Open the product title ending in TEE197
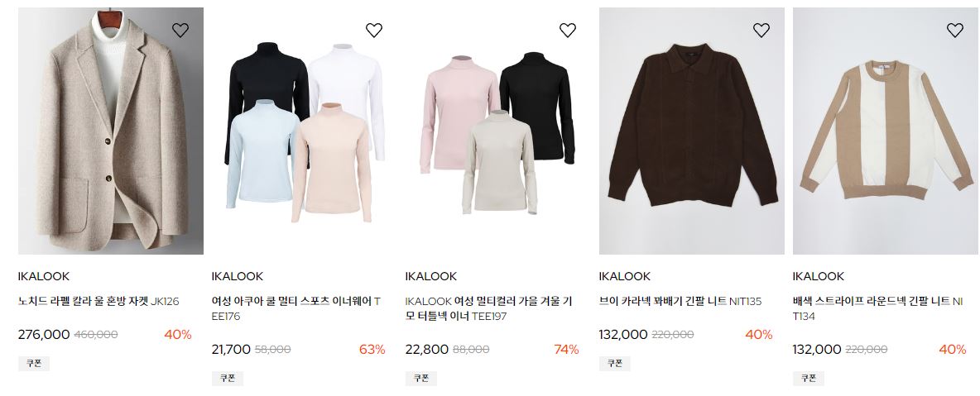Screen dimensions: 980x396 tap(488, 308)
